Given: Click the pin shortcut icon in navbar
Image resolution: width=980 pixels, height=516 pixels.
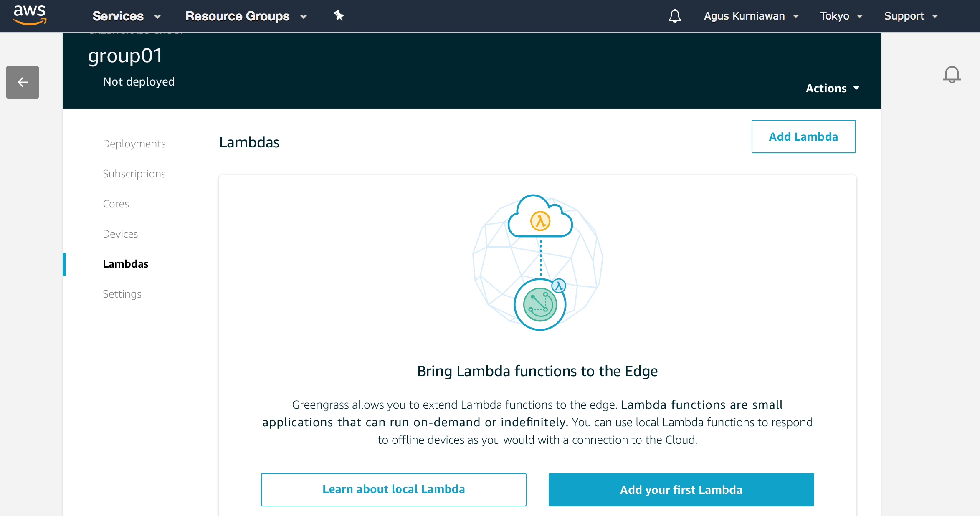Looking at the screenshot, I should 339,16.
